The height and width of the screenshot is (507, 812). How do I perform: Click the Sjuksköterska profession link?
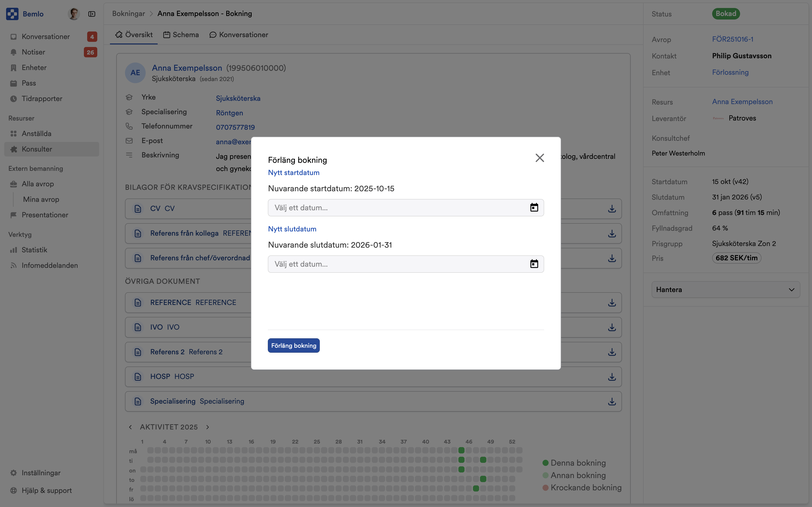238,98
